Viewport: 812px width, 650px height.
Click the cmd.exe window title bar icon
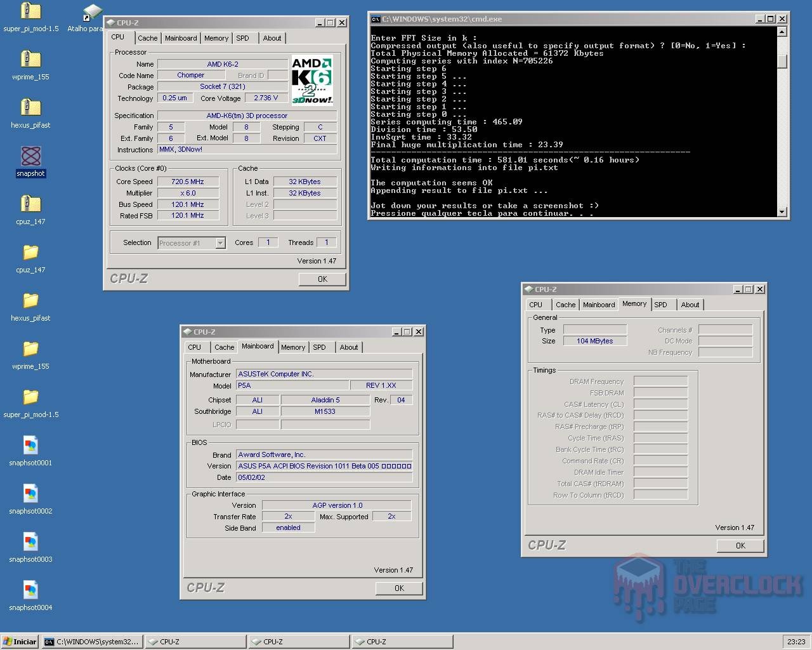376,19
